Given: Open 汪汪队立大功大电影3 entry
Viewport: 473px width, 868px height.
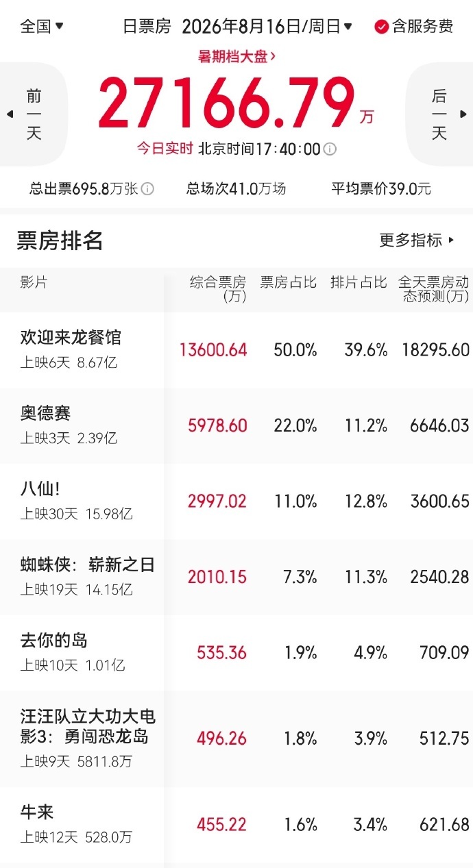Looking at the screenshot, I should [x=236, y=739].
